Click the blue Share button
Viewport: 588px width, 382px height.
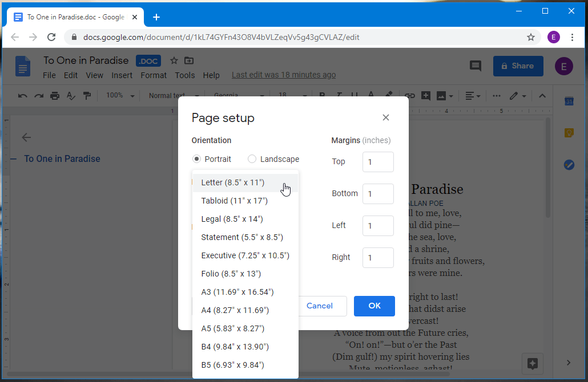(518, 66)
